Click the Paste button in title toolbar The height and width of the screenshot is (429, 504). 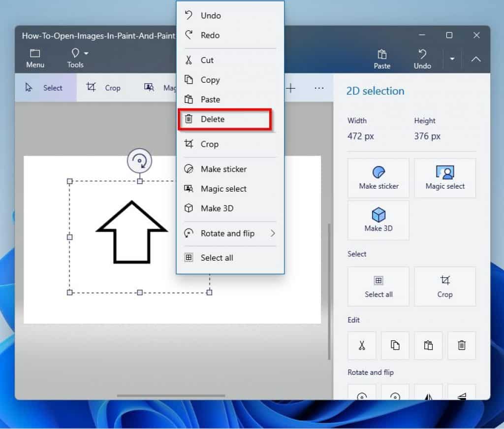pos(382,59)
